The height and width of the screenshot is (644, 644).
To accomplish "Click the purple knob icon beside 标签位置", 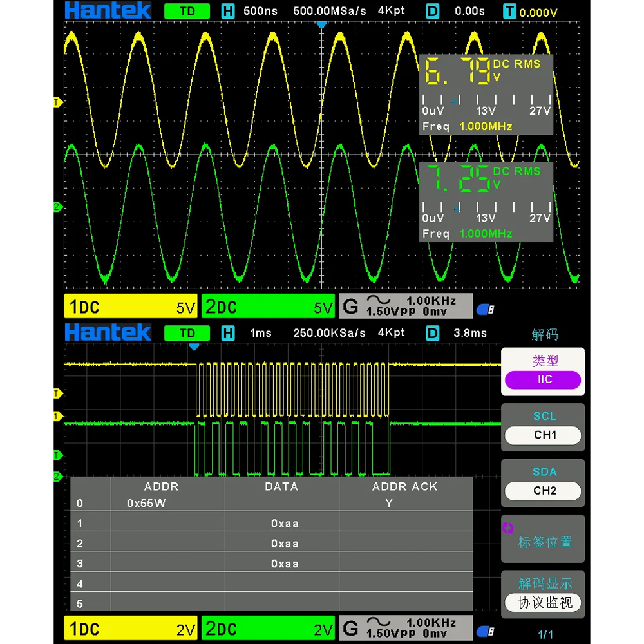I will pos(507,528).
